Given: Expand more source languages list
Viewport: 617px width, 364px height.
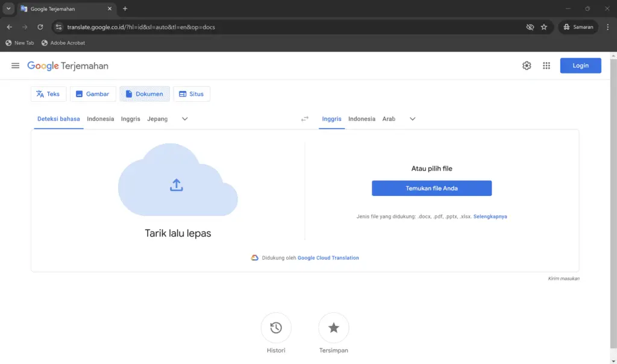Looking at the screenshot, I should [x=185, y=119].
